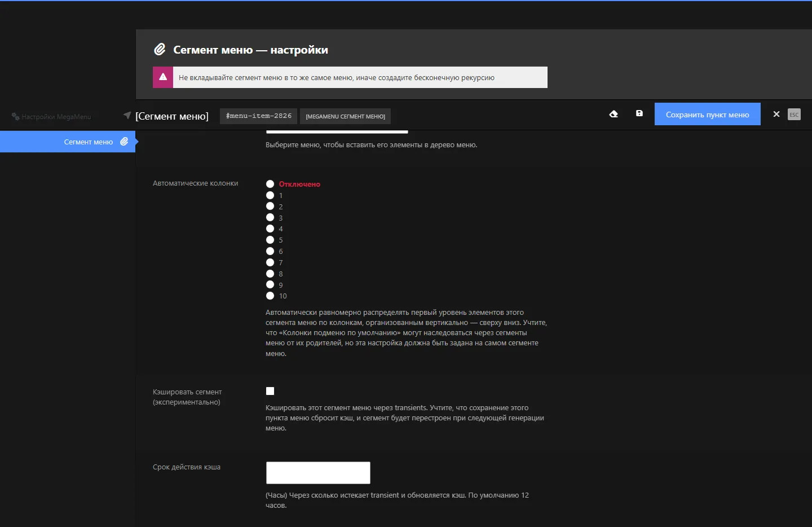Click the «Срок действия кэша» label
The image size is (812, 527).
point(187,467)
